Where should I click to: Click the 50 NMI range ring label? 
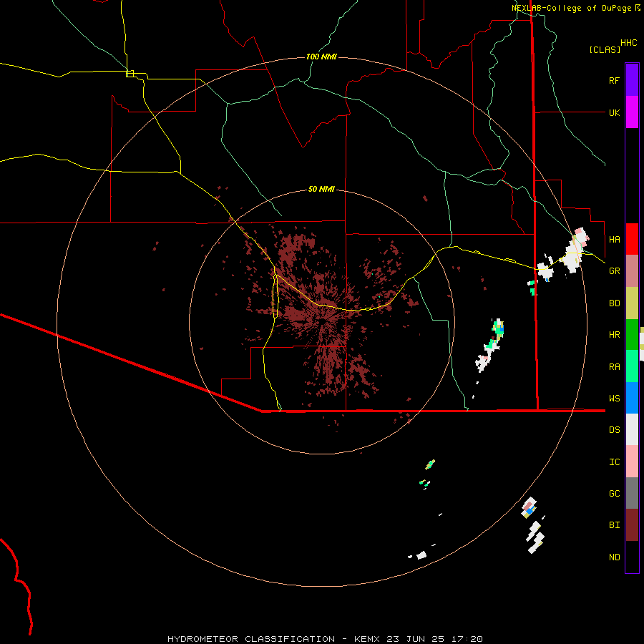click(321, 189)
